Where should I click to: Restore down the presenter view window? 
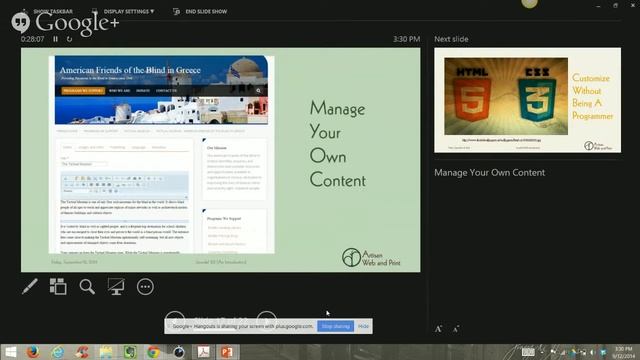point(616,6)
